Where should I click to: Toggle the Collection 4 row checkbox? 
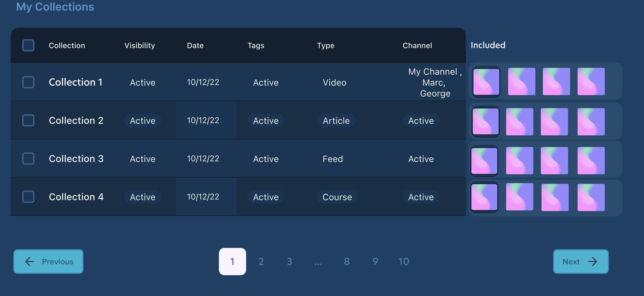pos(28,197)
